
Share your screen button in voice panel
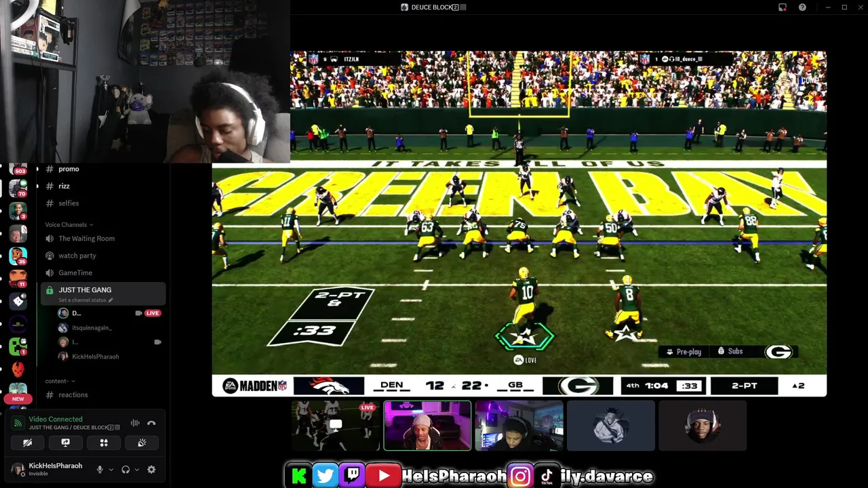tap(66, 443)
